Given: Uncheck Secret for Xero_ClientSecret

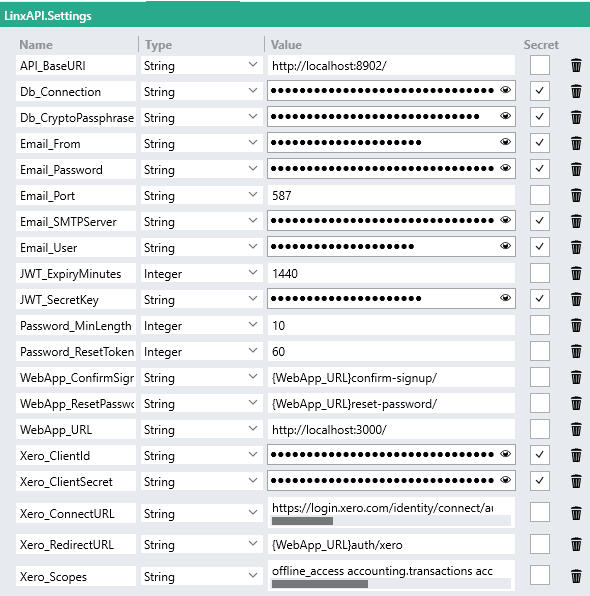Looking at the screenshot, I should [539, 481].
